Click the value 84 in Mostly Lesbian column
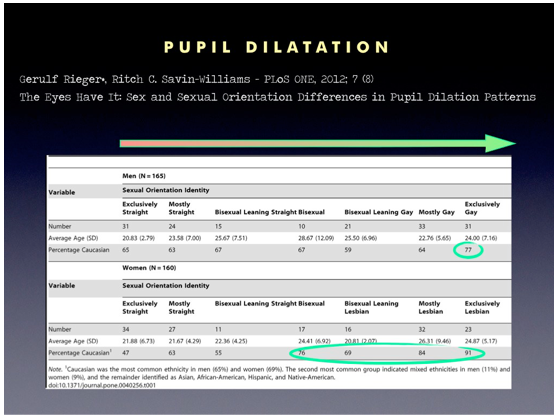 pos(422,353)
